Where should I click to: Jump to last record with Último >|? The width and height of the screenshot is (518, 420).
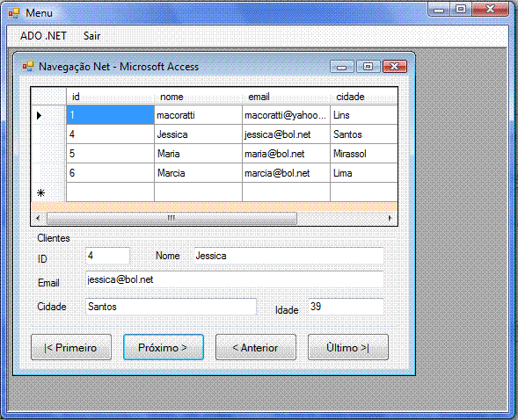pos(348,347)
